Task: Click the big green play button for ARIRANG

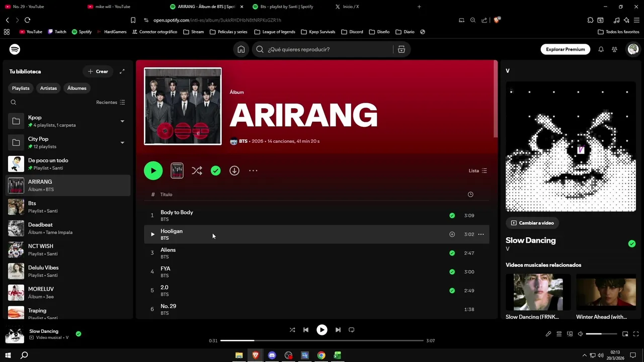Action: tap(153, 170)
